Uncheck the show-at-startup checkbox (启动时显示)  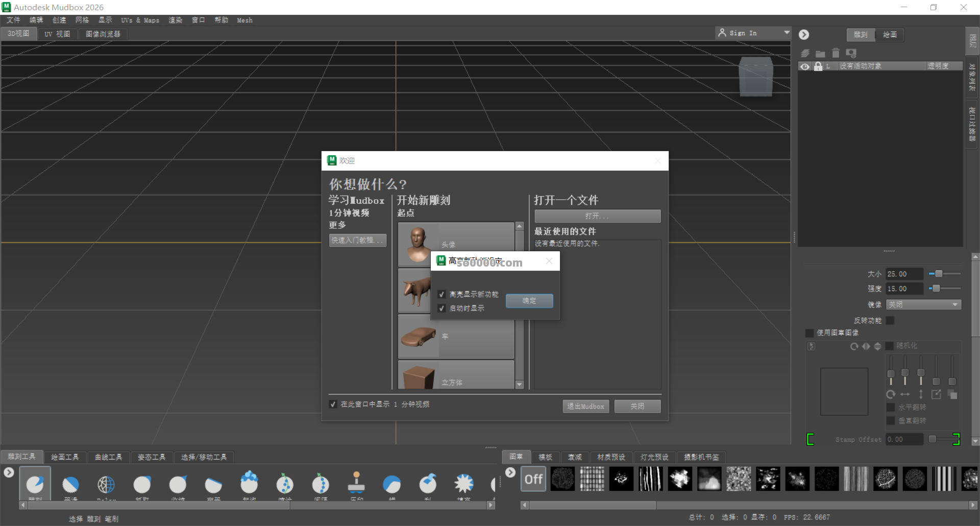point(442,308)
